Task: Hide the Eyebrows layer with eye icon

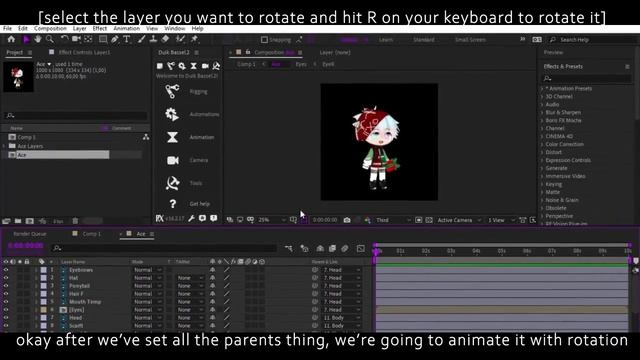Action: pos(6,270)
